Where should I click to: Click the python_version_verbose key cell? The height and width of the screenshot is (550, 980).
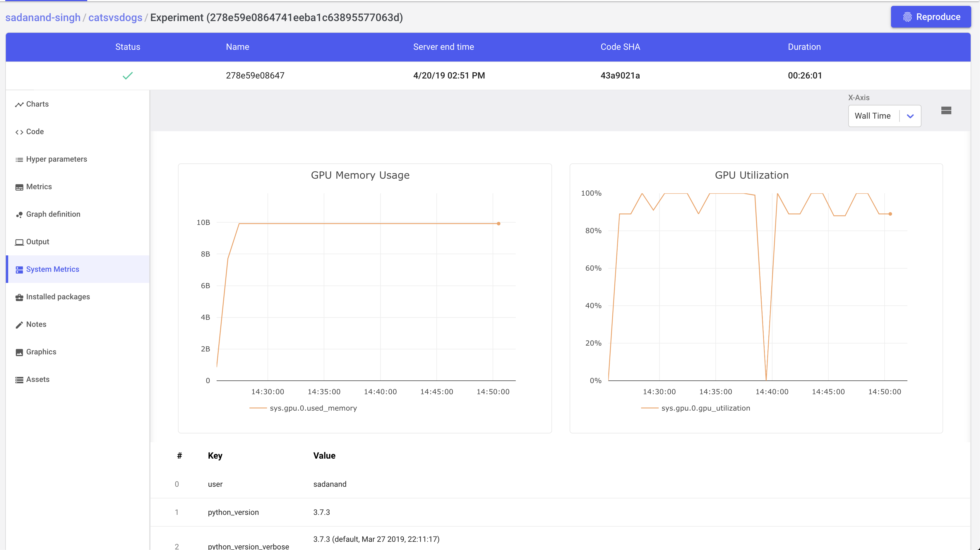tap(249, 546)
